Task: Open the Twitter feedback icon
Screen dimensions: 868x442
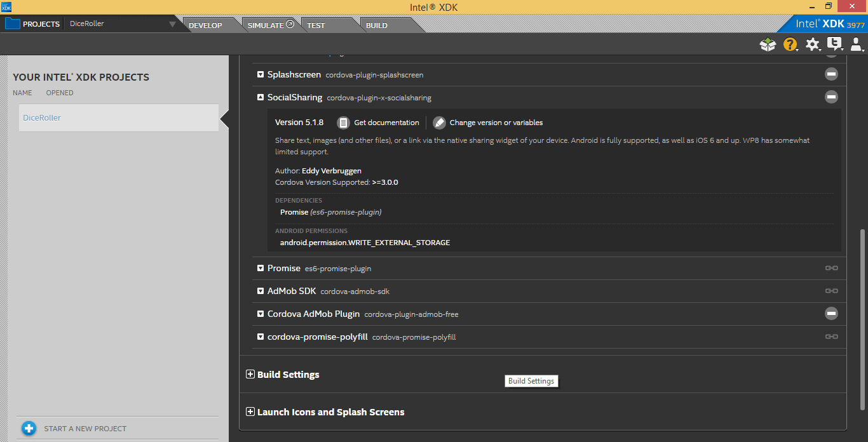Action: click(x=834, y=44)
